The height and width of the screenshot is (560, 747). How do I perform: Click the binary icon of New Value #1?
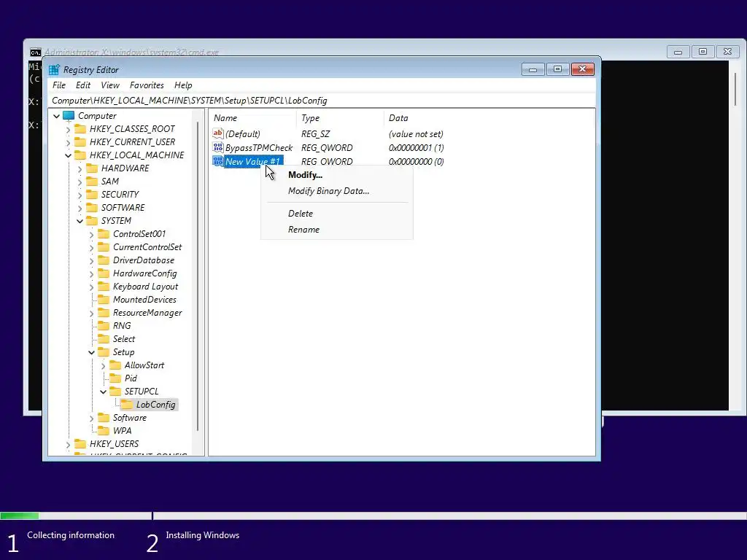click(217, 161)
